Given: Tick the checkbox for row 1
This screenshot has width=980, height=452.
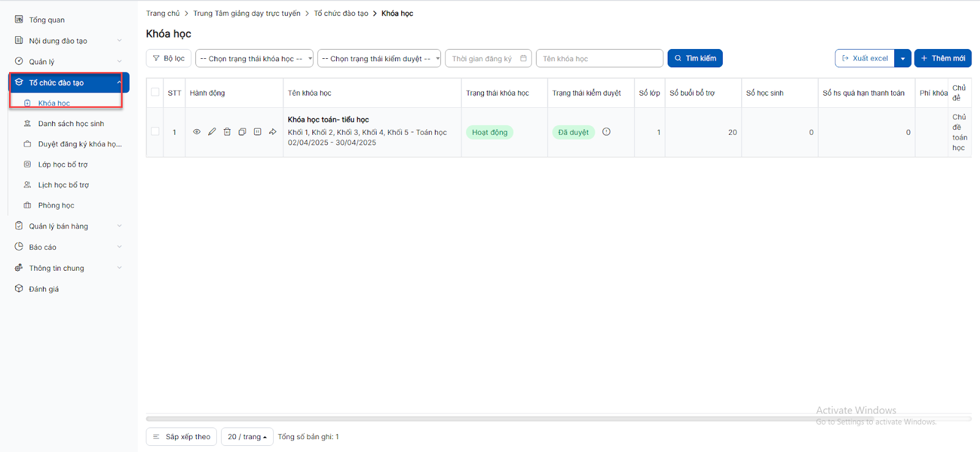Looking at the screenshot, I should click(155, 132).
